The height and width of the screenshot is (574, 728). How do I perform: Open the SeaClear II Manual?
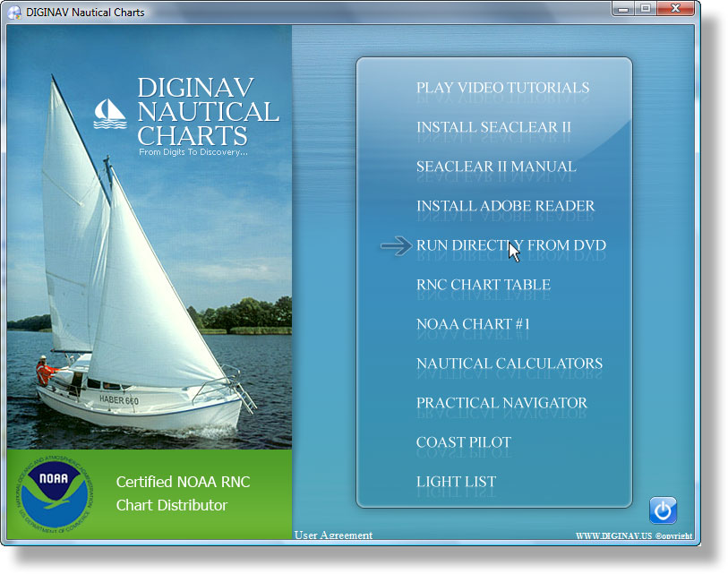(496, 167)
